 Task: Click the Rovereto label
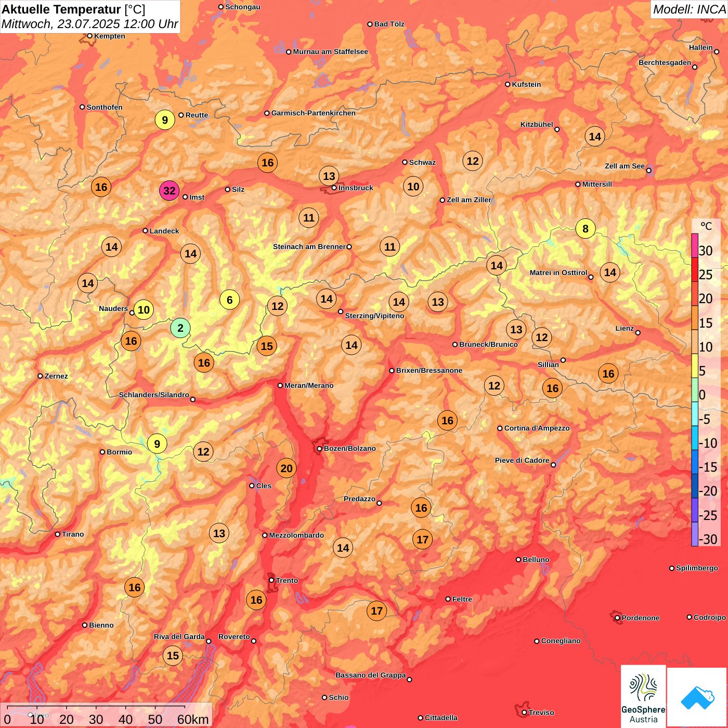click(x=234, y=636)
